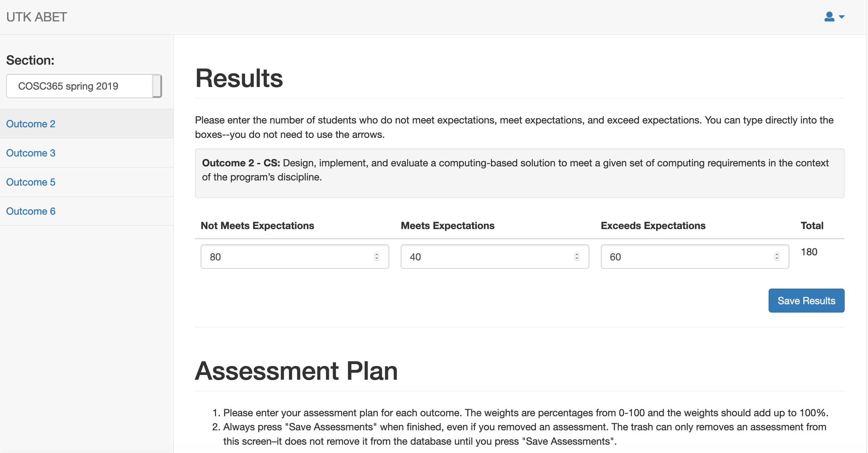Viewport: 868px width, 453px height.
Task: Click the caret beside the user icon
Action: click(841, 17)
